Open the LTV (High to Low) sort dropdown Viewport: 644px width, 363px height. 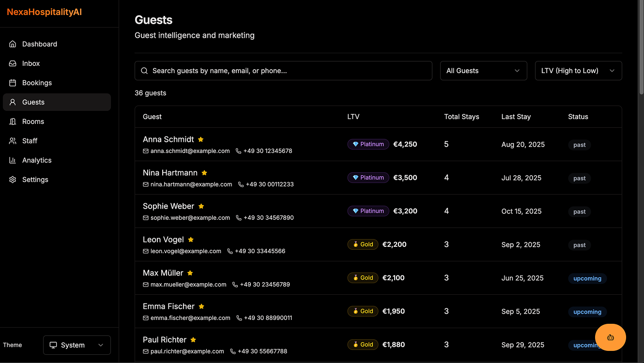tap(578, 71)
